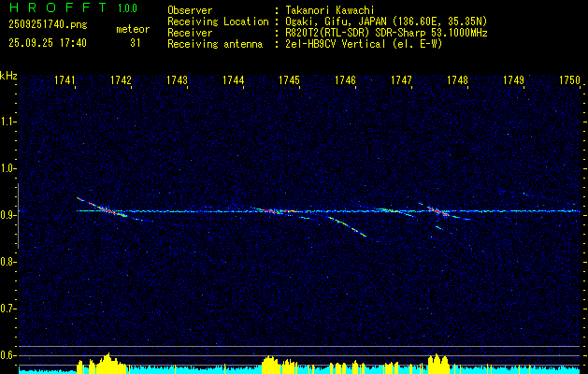This screenshot has width=588, height=374.
Task: Click the 1741 time axis label
Action: point(65,81)
